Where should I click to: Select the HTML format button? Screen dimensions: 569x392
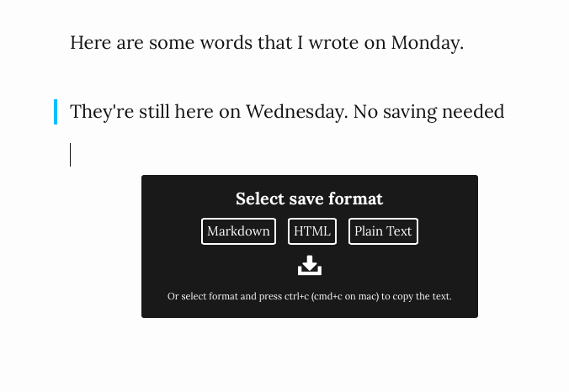click(312, 231)
